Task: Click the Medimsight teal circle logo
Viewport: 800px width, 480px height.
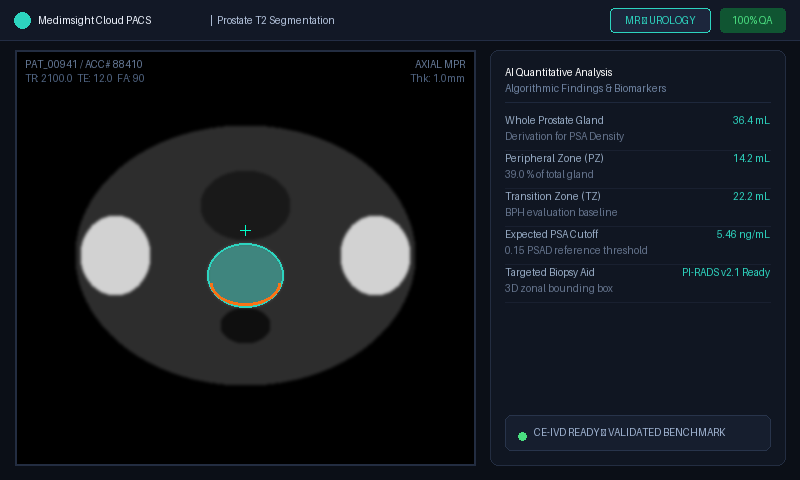Action: [x=22, y=20]
